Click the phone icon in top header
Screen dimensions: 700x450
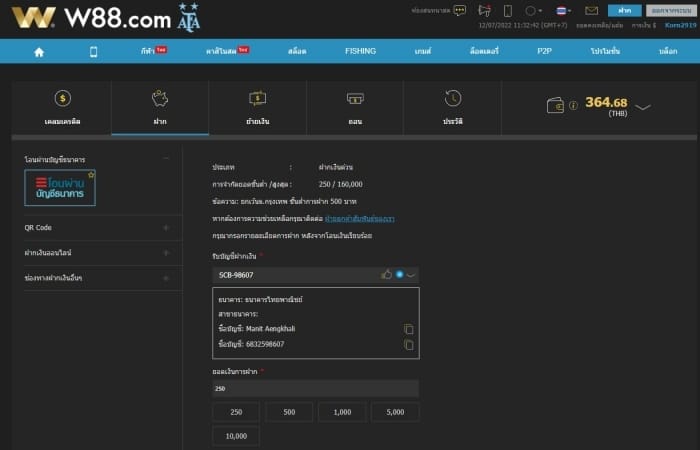(508, 11)
